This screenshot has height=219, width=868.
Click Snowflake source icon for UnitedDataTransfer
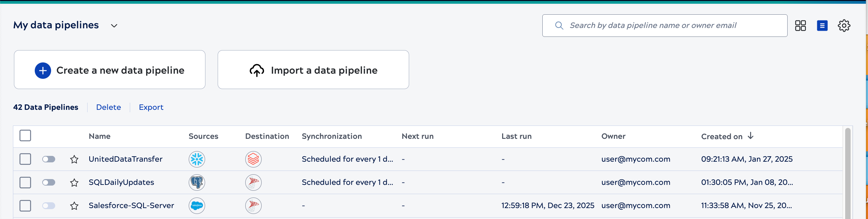point(197,159)
